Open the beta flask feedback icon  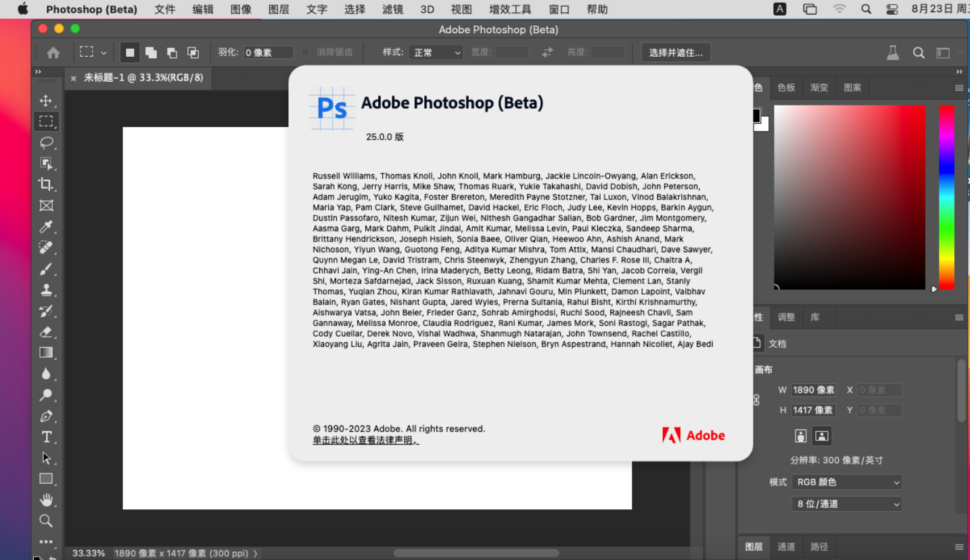coord(893,53)
